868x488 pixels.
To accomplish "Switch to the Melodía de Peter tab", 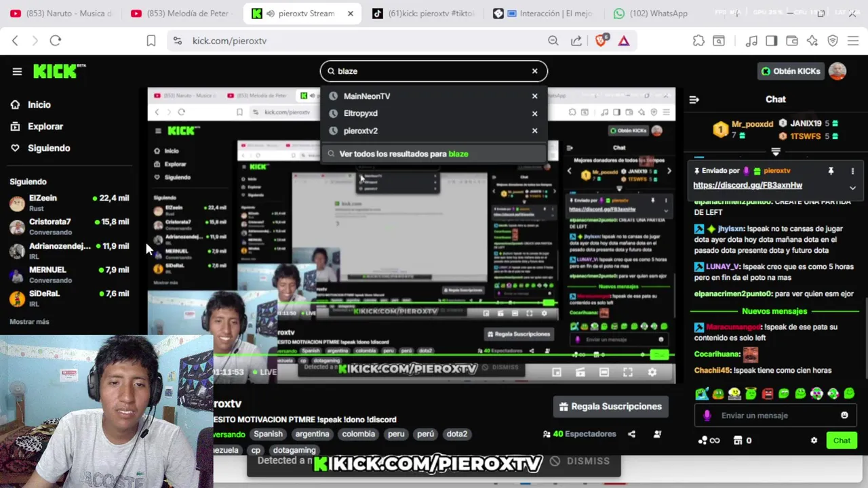I will pos(182,14).
